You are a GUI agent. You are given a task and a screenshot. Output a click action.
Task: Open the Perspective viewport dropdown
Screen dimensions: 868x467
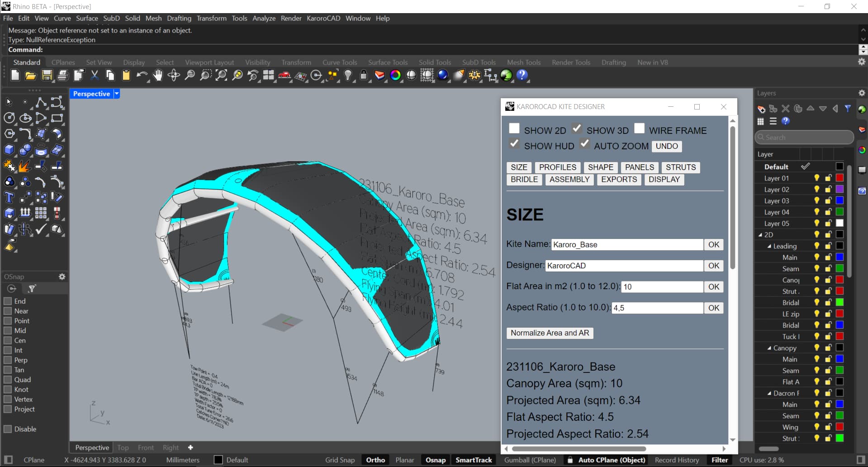click(116, 94)
